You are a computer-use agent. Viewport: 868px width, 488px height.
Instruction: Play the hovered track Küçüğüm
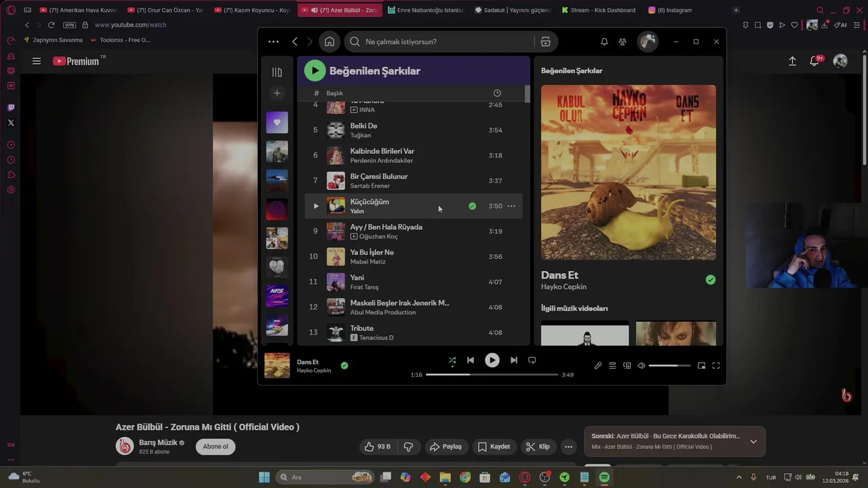click(315, 206)
